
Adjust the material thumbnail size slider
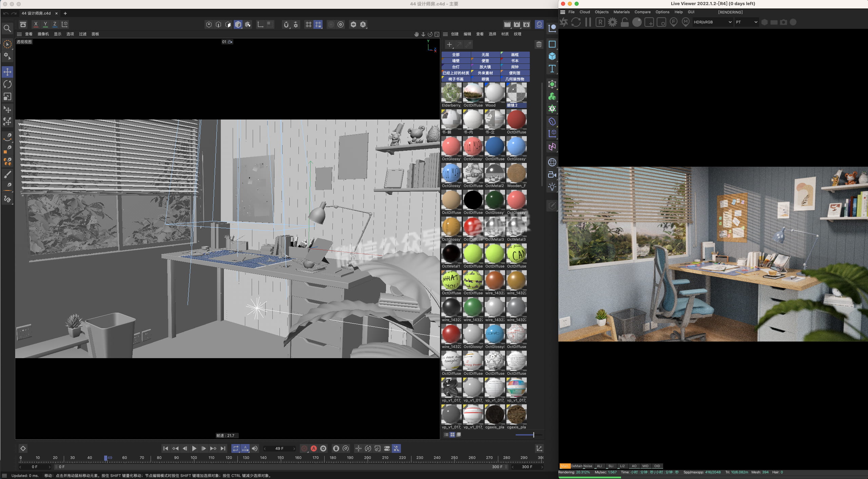click(533, 435)
